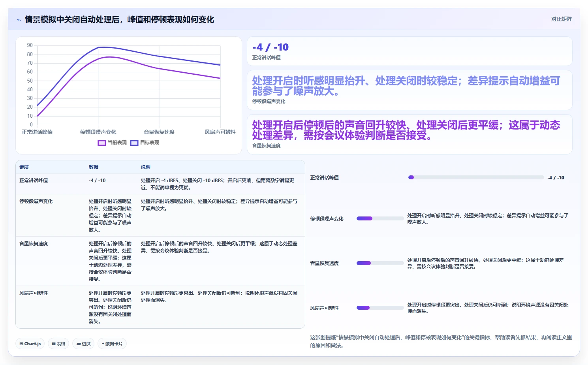Click the 停顿段噪声变化 chart axis label
Viewport: 588px width, 365px height.
coord(98,132)
